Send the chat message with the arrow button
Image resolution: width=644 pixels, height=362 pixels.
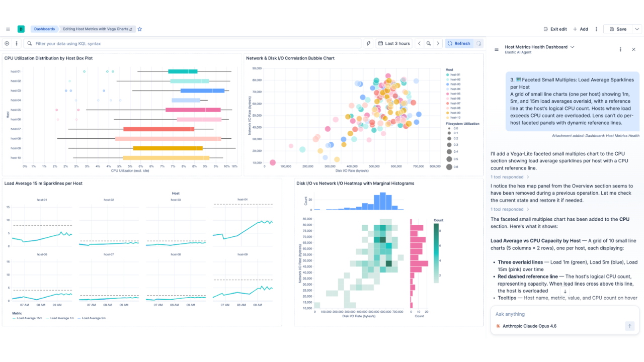629,326
